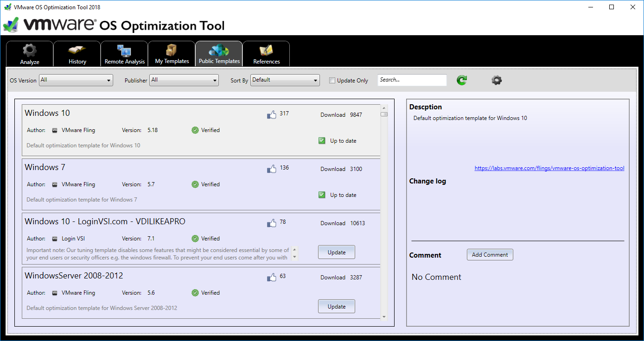Viewport: 644px width, 341px height.
Task: Like the WindowsServer 2008-2012 template
Action: coord(272,278)
